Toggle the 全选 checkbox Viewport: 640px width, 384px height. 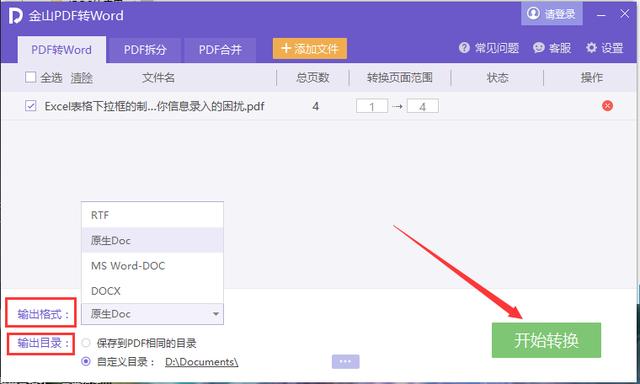[x=31, y=77]
